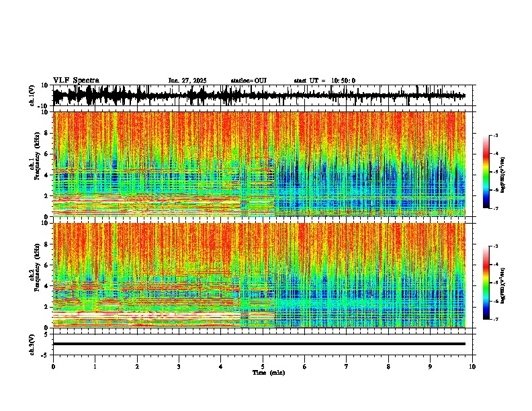Click the "9" tick on the time axis
The height and width of the screenshot is (411, 532).
coord(430,367)
